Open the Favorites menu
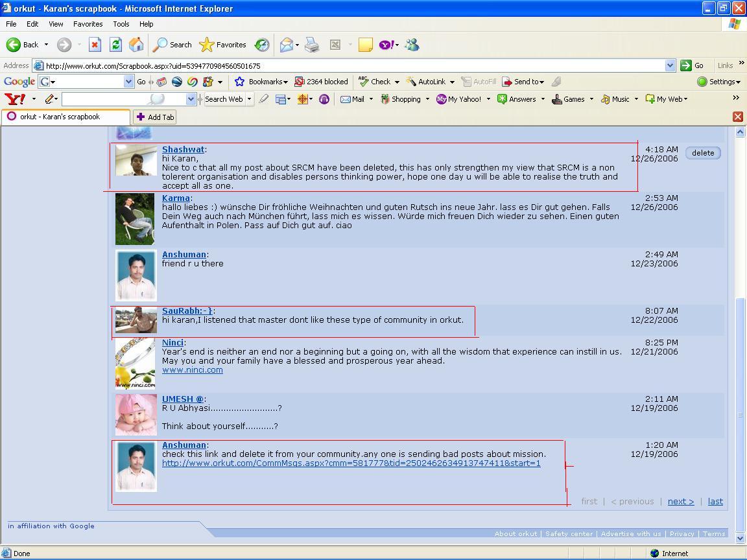747x560 pixels. 88,24
